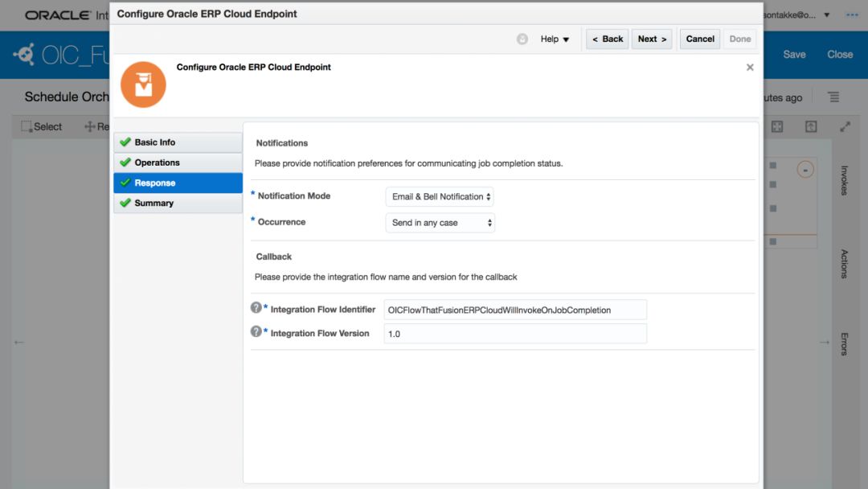Click the reposition tool icon in background
This screenshot has height=489, width=868.
point(90,126)
